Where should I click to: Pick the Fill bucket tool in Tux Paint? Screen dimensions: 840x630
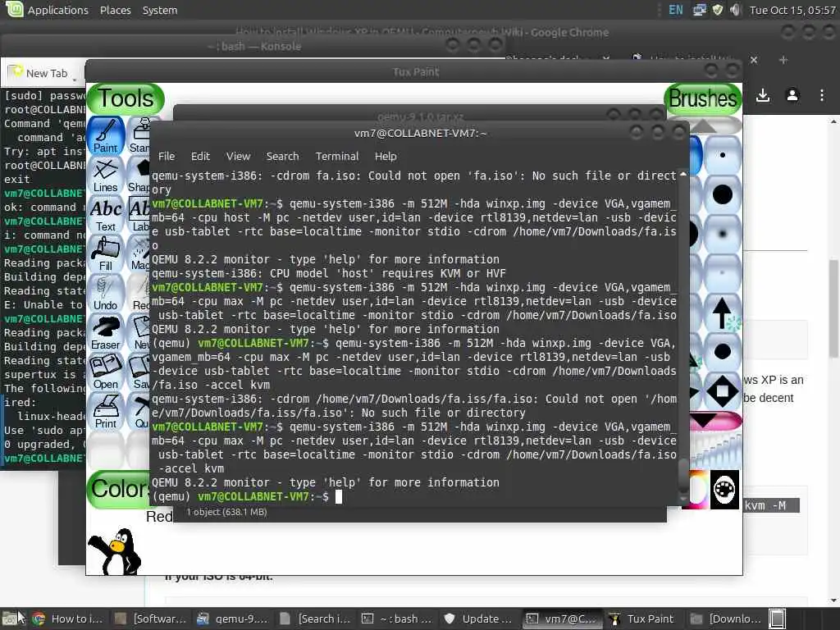(106, 254)
